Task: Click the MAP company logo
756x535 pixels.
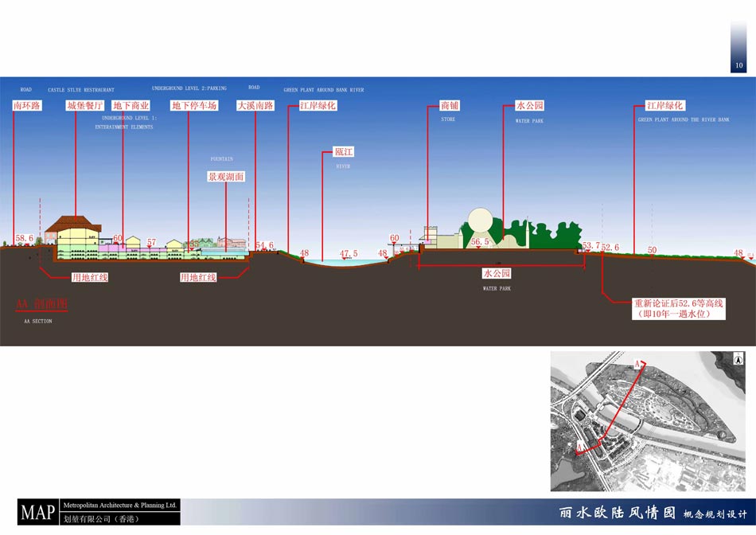Action: click(38, 512)
